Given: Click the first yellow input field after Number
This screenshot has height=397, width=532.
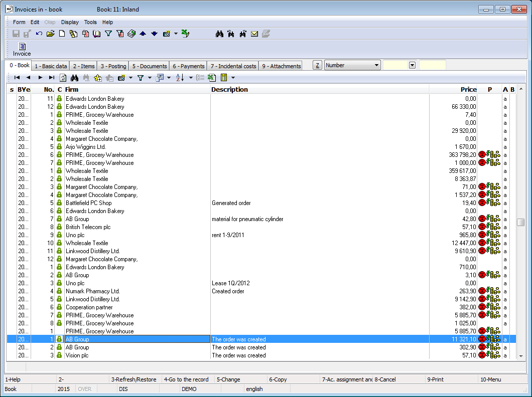Looking at the screenshot, I should pyautogui.click(x=395, y=65).
